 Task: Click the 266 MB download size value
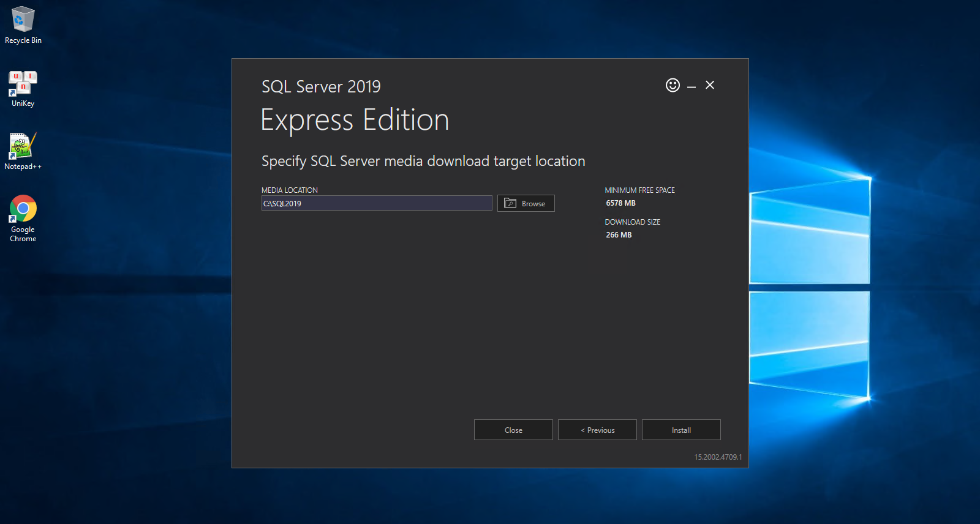click(x=619, y=235)
